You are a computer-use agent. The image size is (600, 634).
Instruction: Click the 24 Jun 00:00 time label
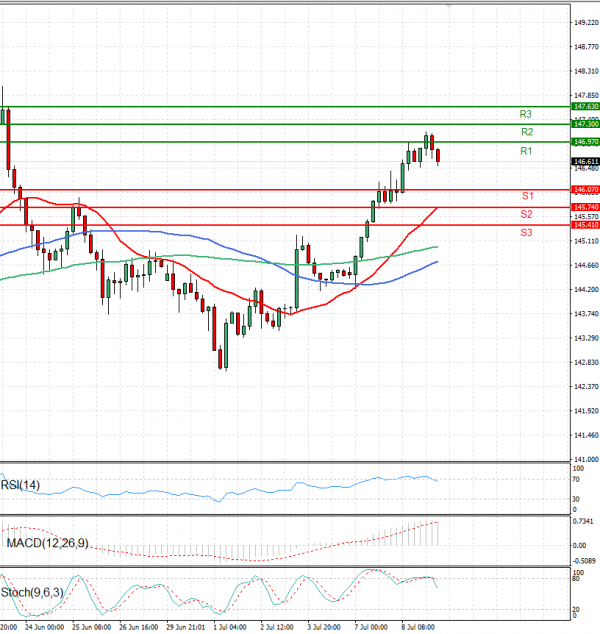click(44, 627)
